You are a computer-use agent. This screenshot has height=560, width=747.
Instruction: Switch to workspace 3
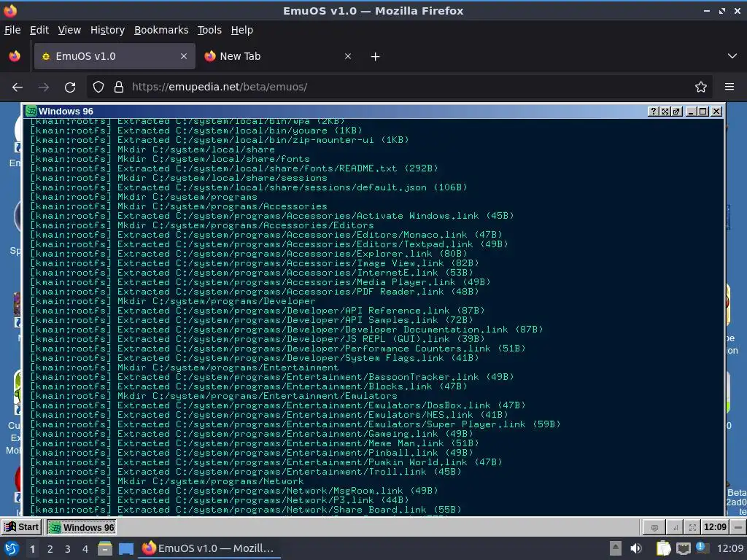[x=68, y=549]
